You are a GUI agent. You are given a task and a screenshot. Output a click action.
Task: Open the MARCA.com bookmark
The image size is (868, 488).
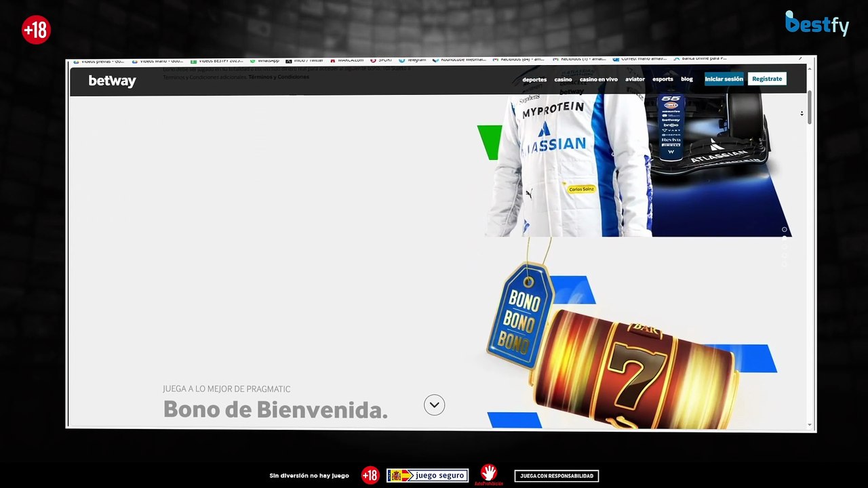(347, 60)
